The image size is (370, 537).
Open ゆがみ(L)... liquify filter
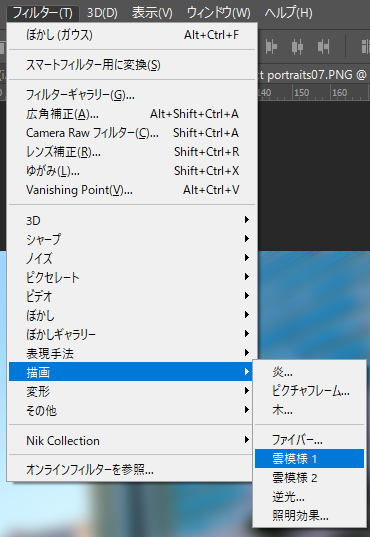132,171
